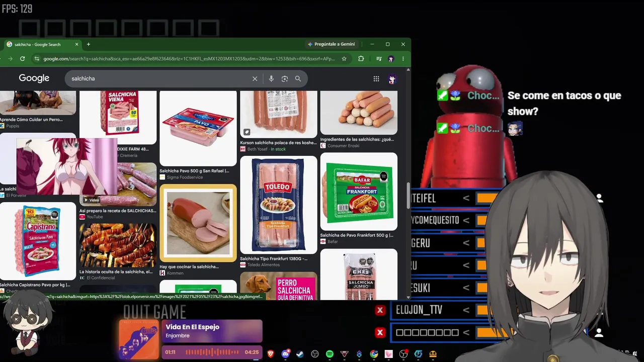Click Google Images vertical scrollbar
This screenshot has width=644, height=362.
pos(408,196)
